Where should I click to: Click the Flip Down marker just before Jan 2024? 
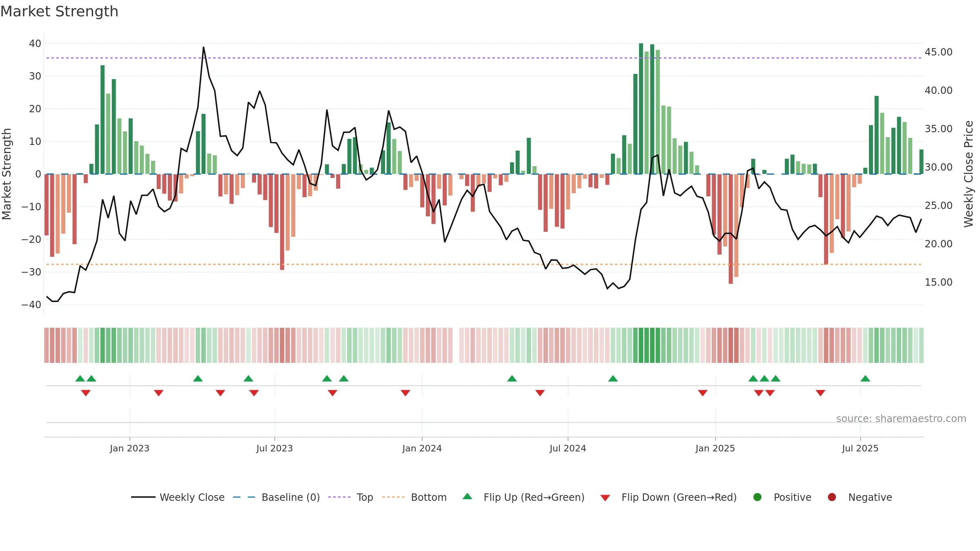(405, 393)
